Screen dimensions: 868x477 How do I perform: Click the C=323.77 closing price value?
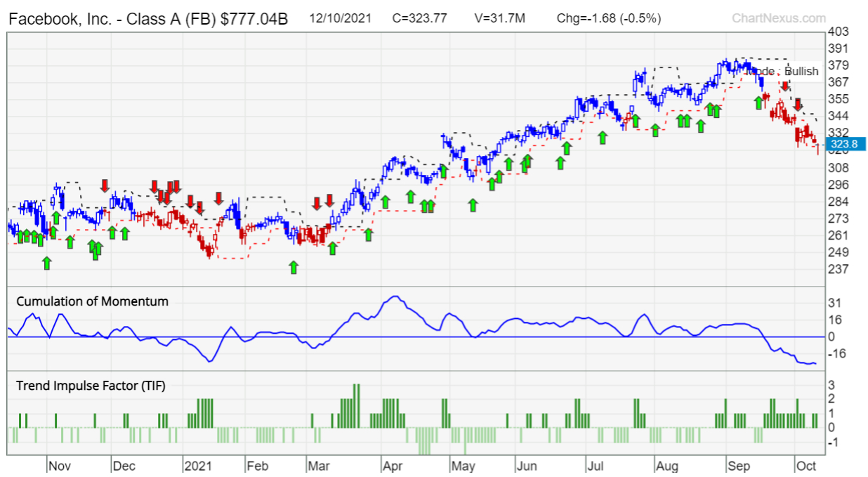tap(419, 19)
